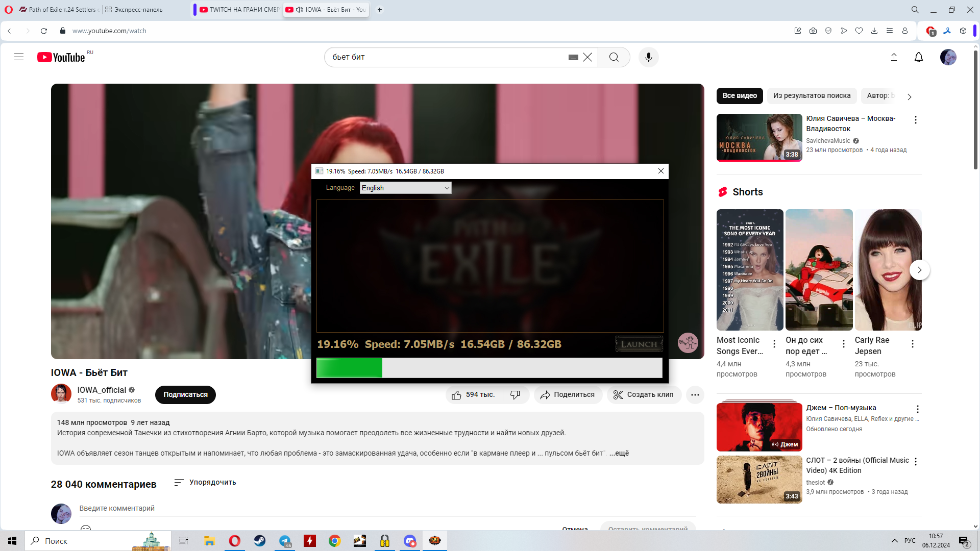Click the magnifier search button
The height and width of the screenshot is (551, 980).
(x=614, y=57)
